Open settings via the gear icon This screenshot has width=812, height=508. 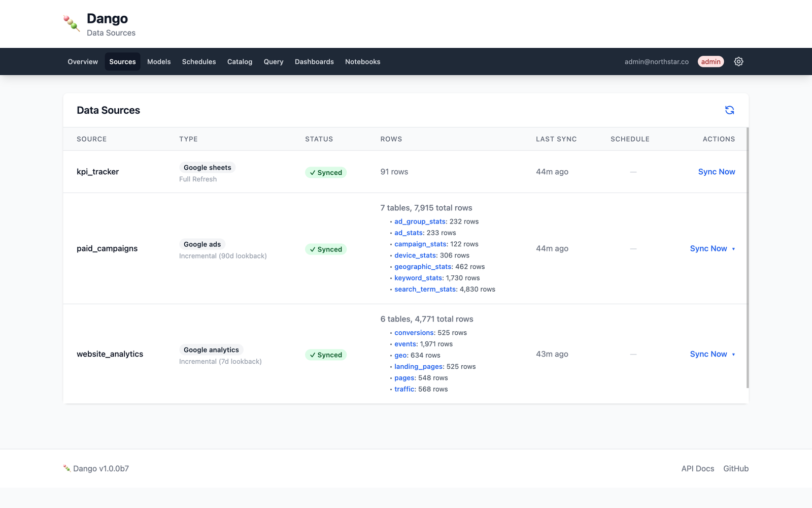pos(738,61)
